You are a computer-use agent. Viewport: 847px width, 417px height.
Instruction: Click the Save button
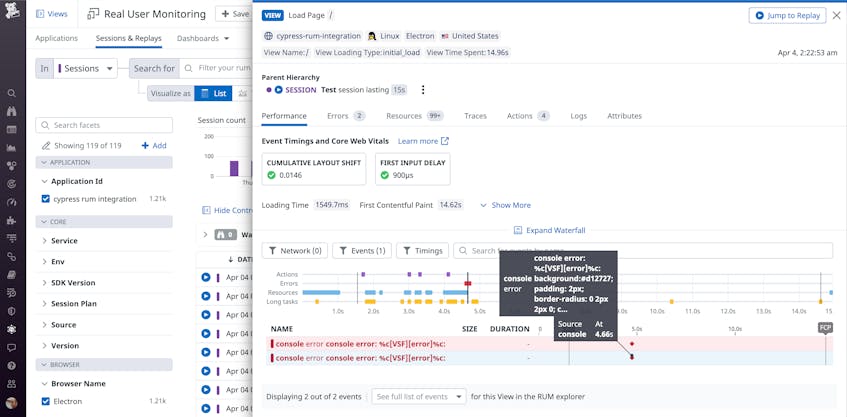pos(234,14)
